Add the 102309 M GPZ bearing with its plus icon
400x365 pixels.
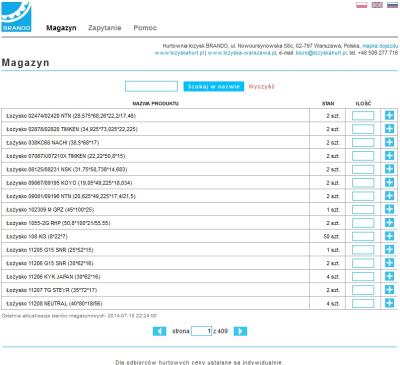coord(389,209)
